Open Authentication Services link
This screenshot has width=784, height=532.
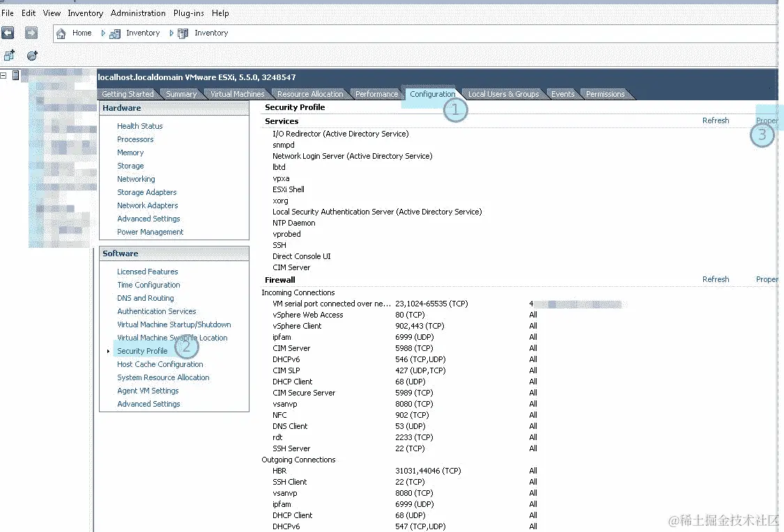point(157,311)
